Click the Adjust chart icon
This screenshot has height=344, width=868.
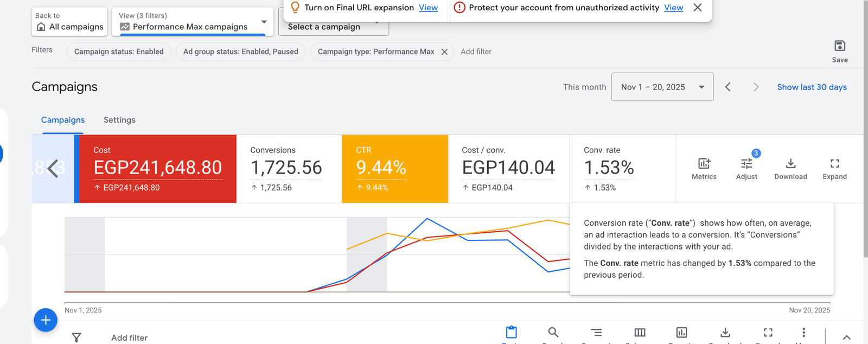coord(746,164)
